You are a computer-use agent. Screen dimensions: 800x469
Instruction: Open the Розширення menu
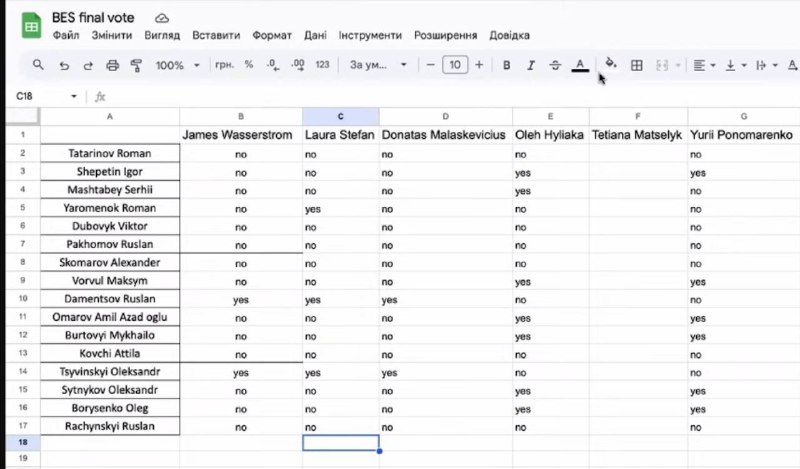click(445, 35)
